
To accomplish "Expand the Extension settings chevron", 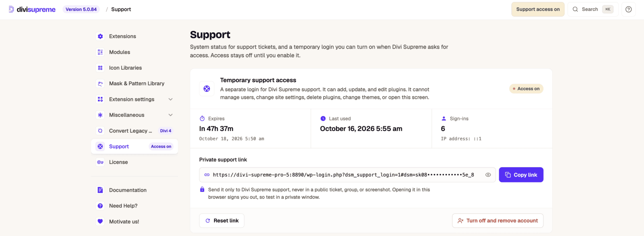I will click(170, 99).
